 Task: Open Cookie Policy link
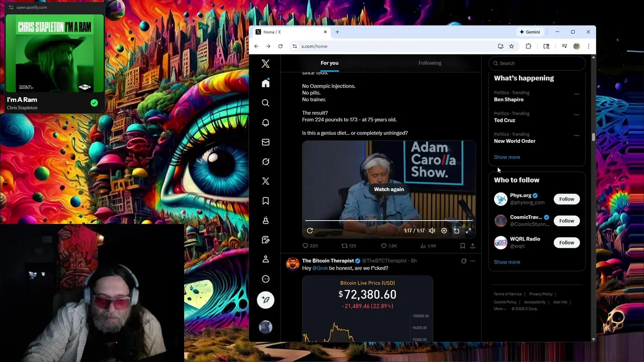[505, 302]
